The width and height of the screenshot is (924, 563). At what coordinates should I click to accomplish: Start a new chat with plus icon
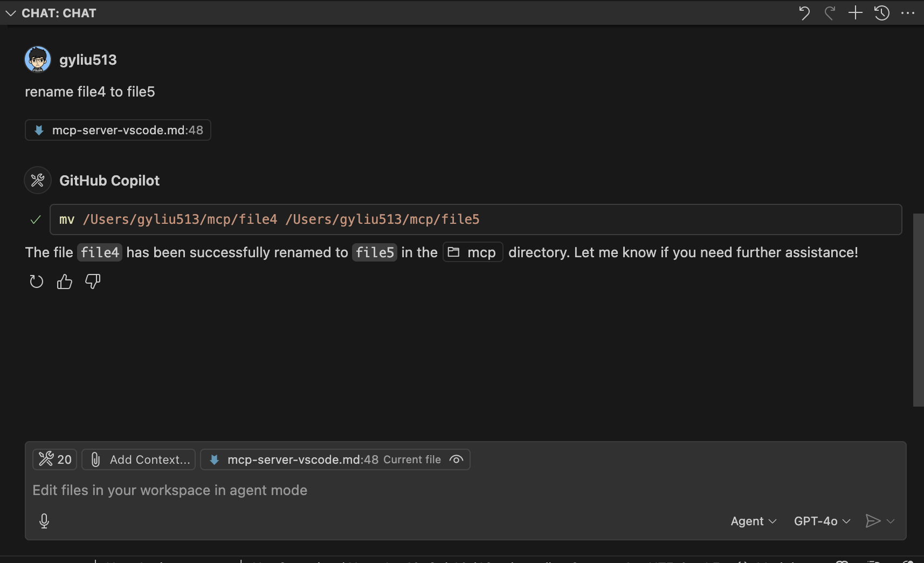(x=856, y=13)
